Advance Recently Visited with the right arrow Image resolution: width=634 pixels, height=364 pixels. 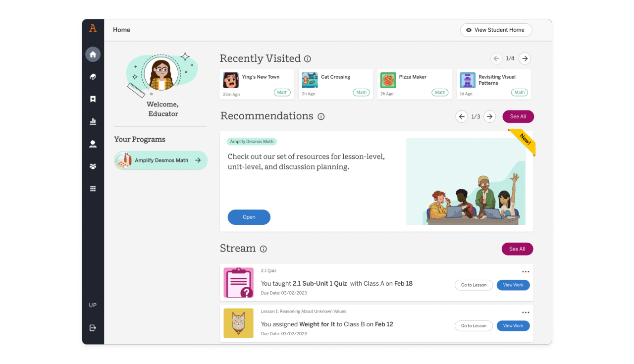coord(525,58)
